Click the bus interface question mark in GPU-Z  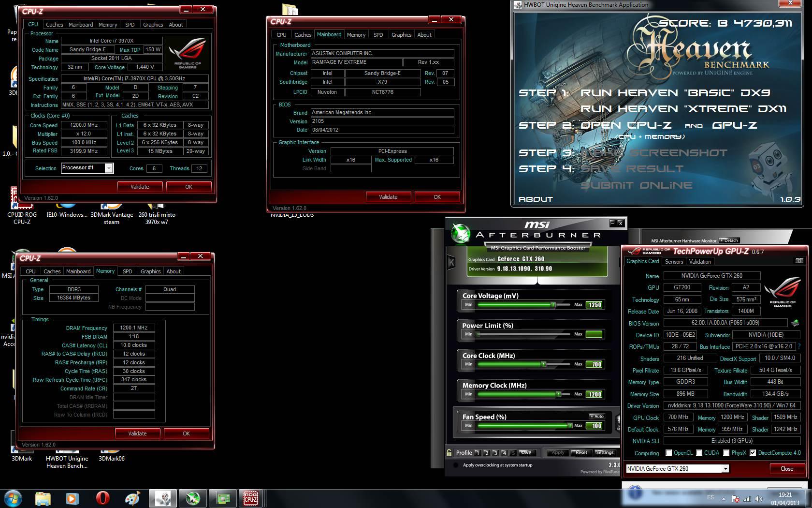coord(799,346)
